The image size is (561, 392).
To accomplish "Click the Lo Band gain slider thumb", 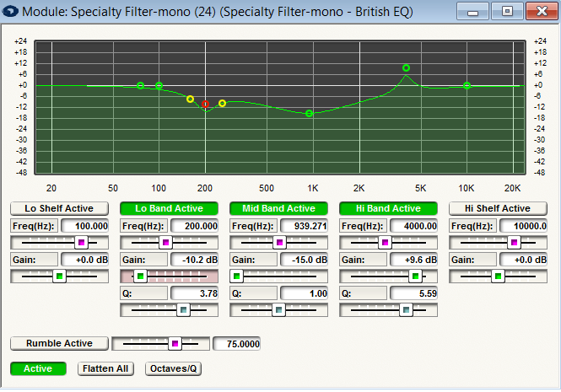I will pos(140,277).
